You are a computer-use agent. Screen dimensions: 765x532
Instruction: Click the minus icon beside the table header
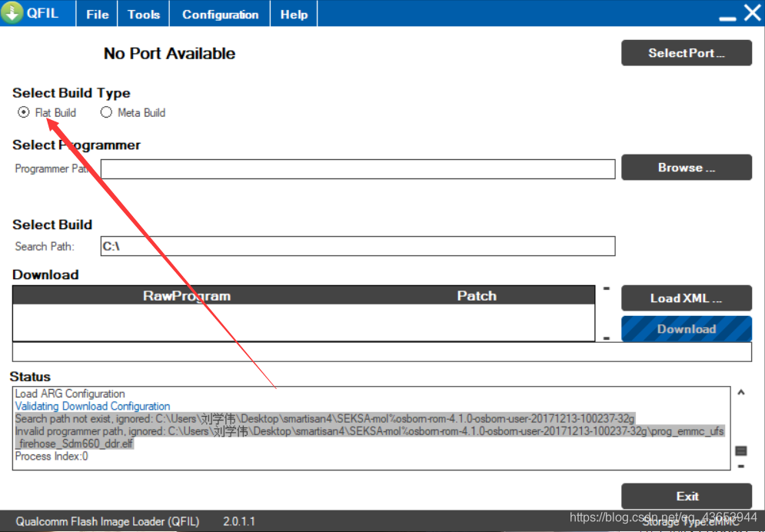607,288
